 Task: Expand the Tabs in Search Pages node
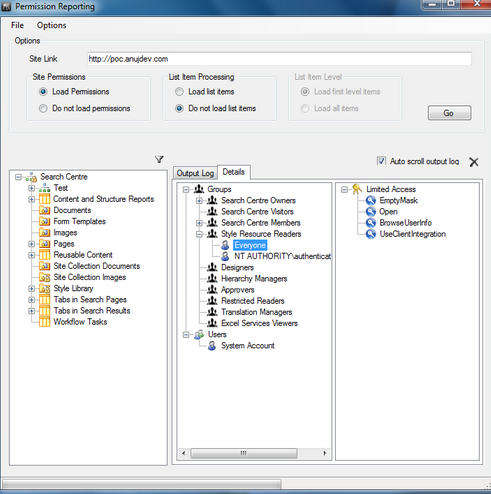(x=32, y=300)
